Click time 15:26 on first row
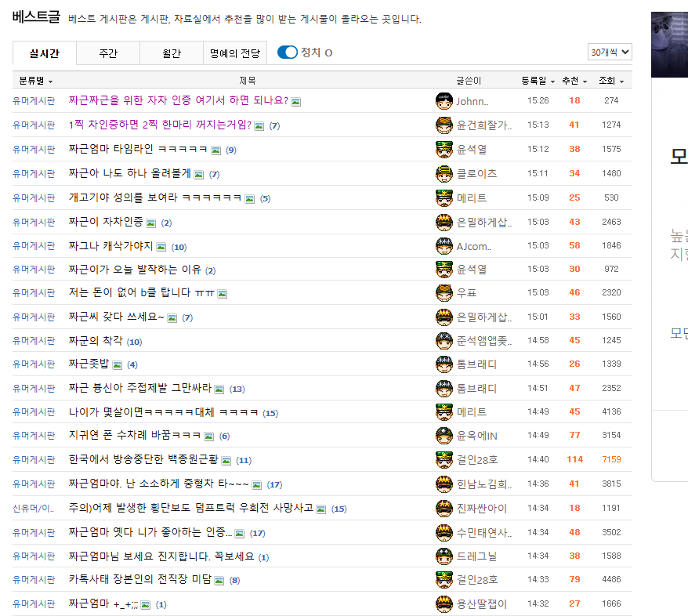The height and width of the screenshot is (616, 688). (538, 100)
